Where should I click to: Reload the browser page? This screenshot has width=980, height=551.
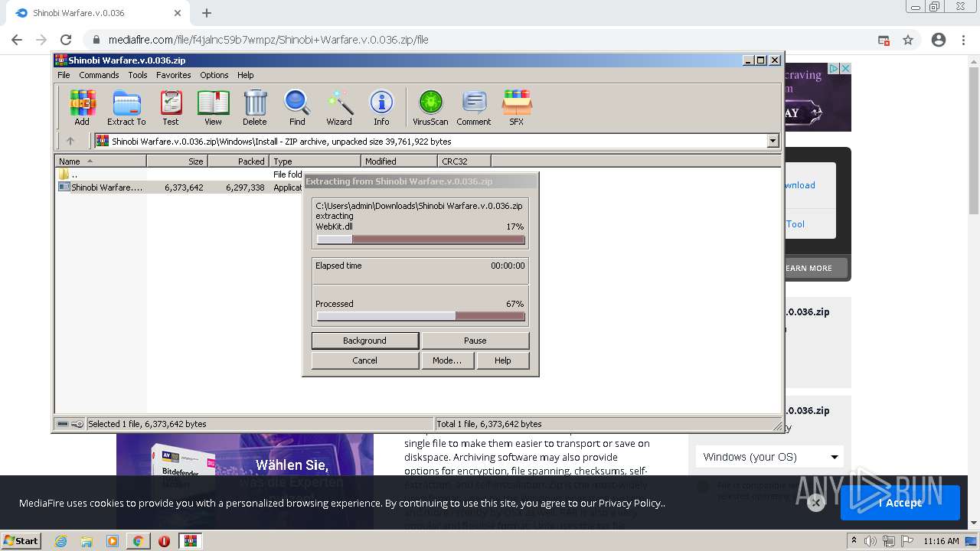(66, 40)
